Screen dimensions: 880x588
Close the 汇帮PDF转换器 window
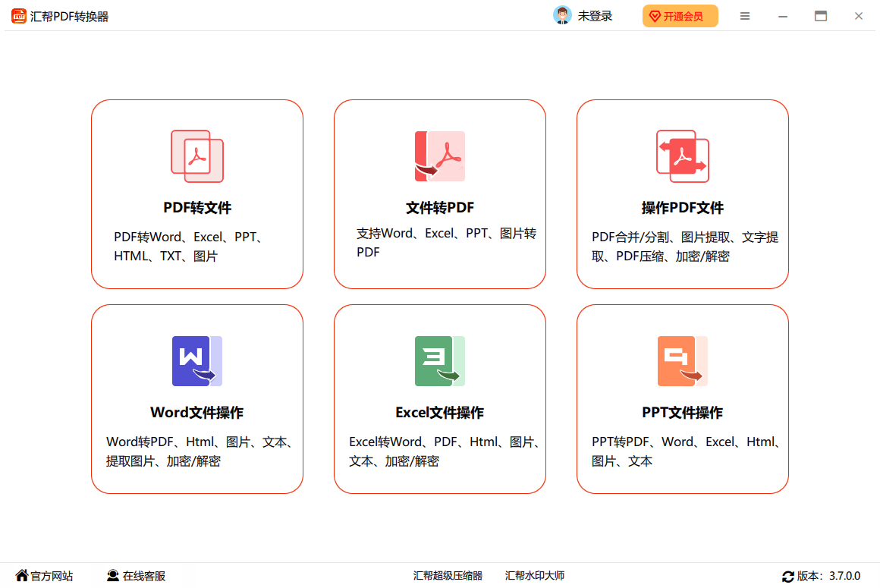[x=859, y=16]
